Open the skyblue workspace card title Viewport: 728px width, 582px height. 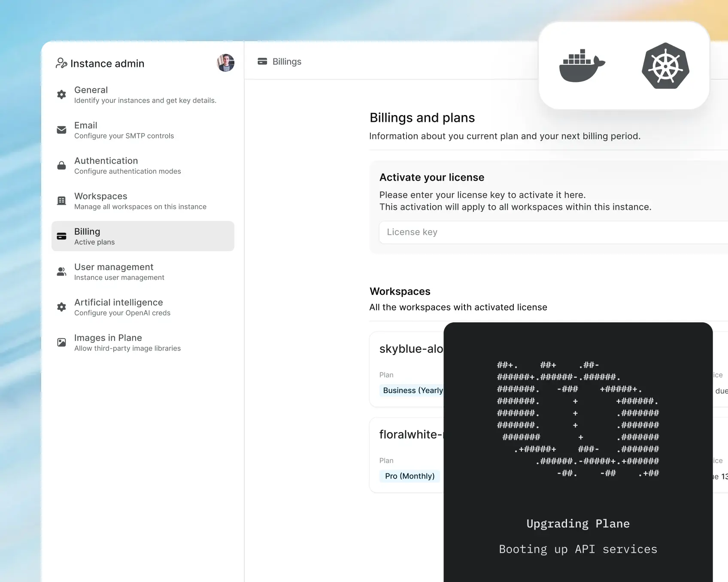(411, 349)
